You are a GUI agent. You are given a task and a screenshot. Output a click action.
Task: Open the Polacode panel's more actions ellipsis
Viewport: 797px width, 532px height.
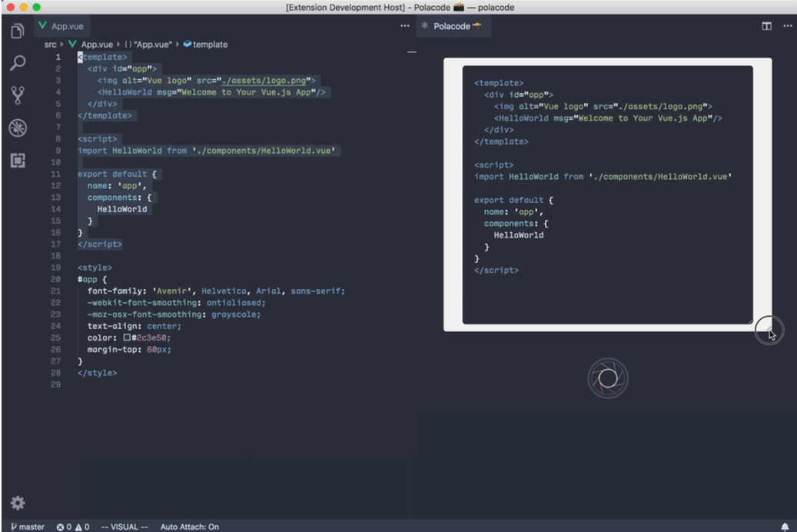[x=787, y=26]
